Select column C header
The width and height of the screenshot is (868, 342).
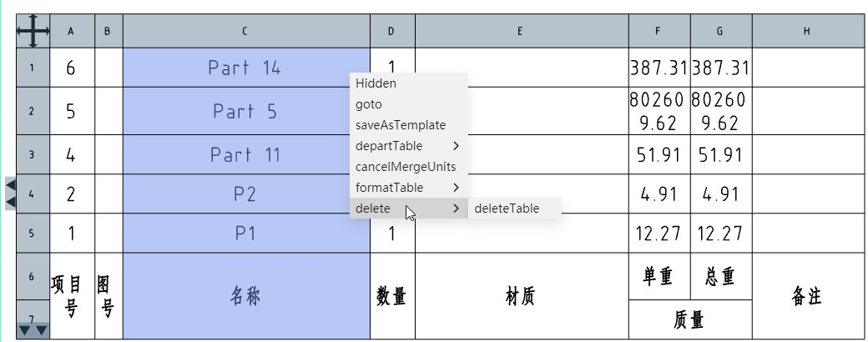(x=246, y=31)
